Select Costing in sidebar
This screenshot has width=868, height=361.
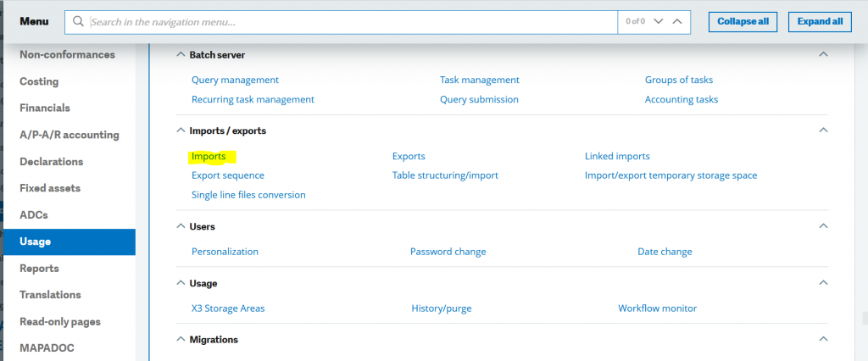coord(39,81)
